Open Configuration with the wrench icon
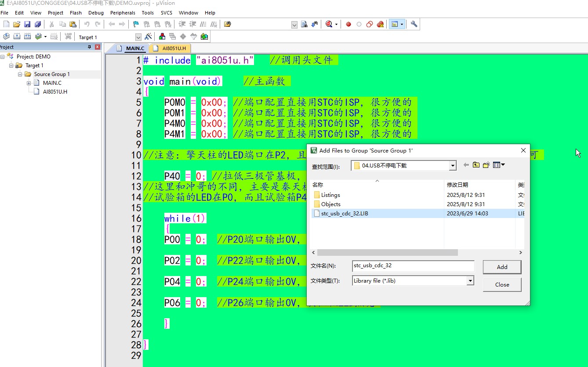This screenshot has height=367, width=588. click(x=414, y=24)
